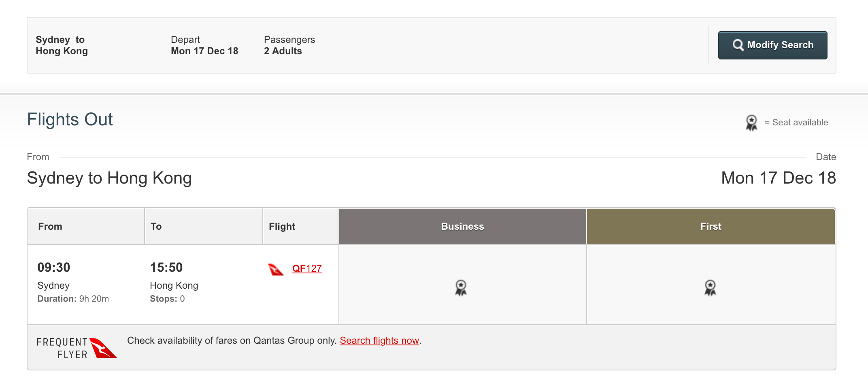Click the 09:30 Sydney departure time
The height and width of the screenshot is (389, 868).
54,267
